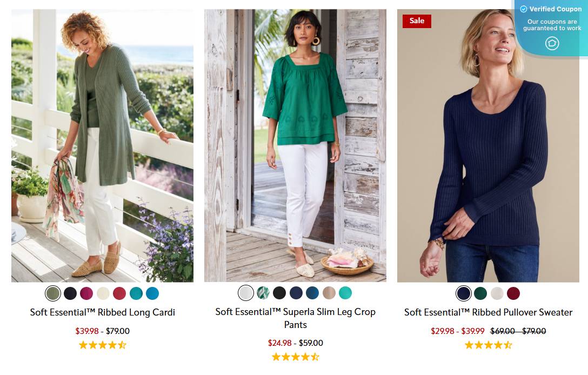Screen dimensions: 588x375
Task: Click the Verified Coupon house icon
Action: point(552,43)
